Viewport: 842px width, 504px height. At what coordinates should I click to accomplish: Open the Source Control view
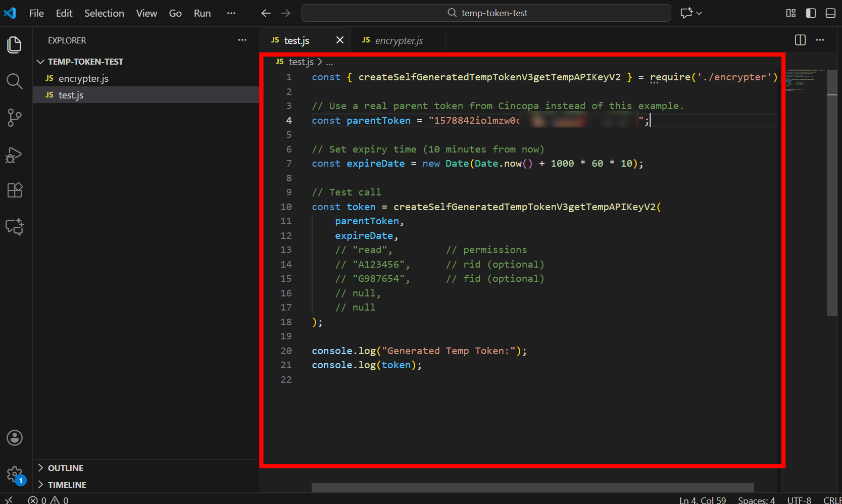pos(14,118)
